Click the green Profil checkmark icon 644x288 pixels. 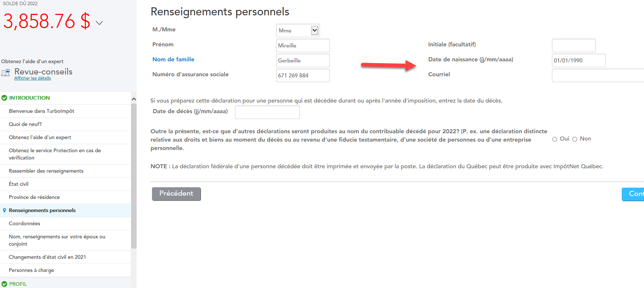pyautogui.click(x=4, y=284)
